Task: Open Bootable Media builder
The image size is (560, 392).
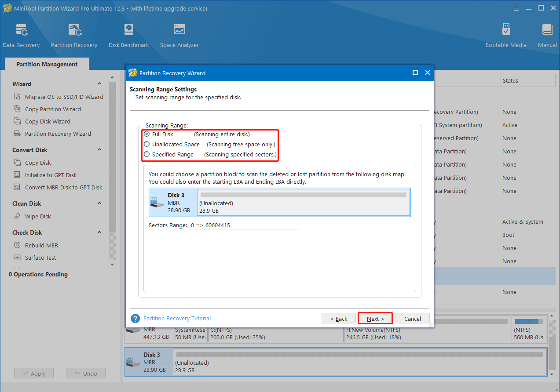Action: click(x=506, y=36)
